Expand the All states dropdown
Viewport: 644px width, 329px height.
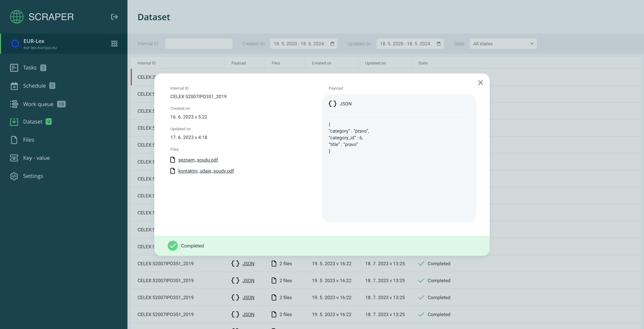click(x=503, y=44)
